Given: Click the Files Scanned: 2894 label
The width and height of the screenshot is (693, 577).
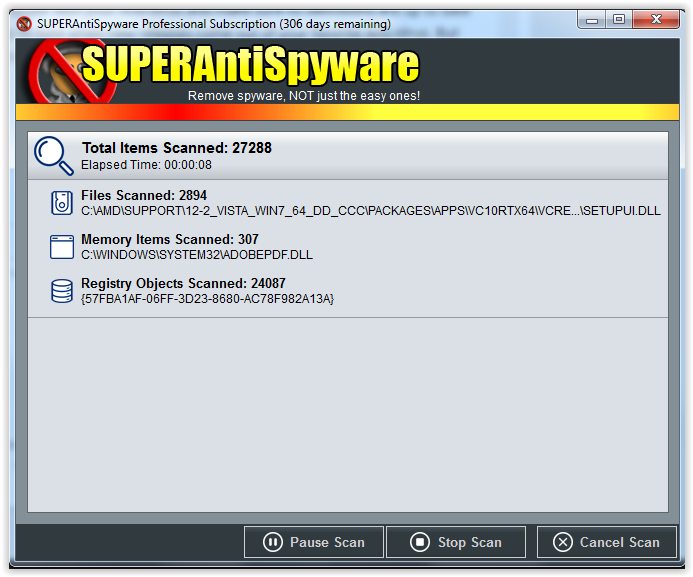Looking at the screenshot, I should click(144, 195).
